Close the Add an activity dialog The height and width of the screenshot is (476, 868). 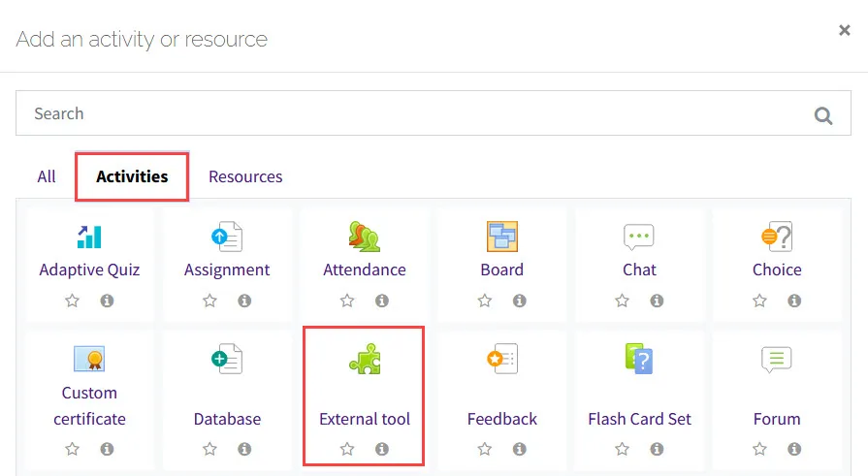pyautogui.click(x=844, y=30)
